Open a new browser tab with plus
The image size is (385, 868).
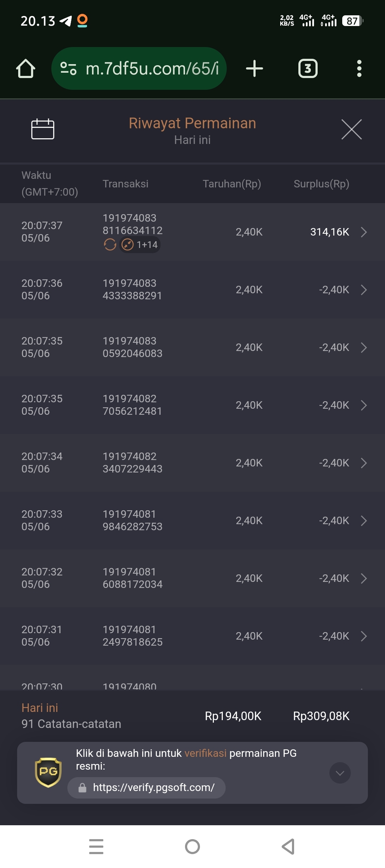pos(255,68)
